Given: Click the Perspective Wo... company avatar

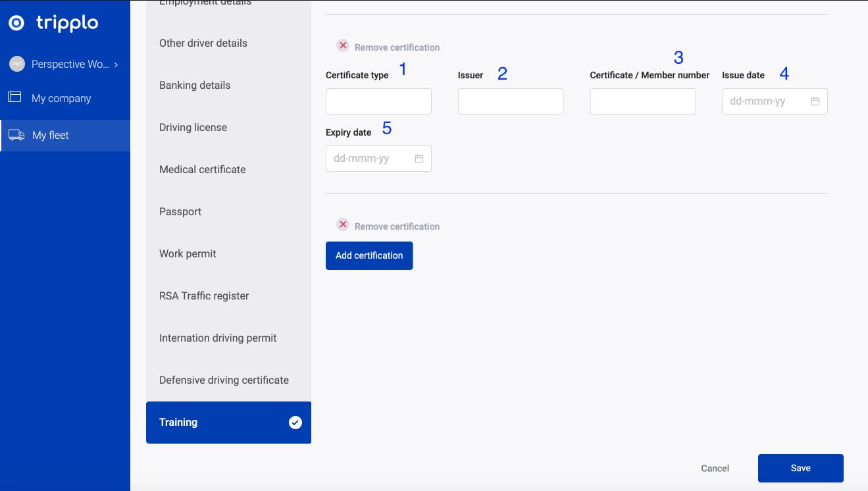Looking at the screenshot, I should tap(16, 64).
